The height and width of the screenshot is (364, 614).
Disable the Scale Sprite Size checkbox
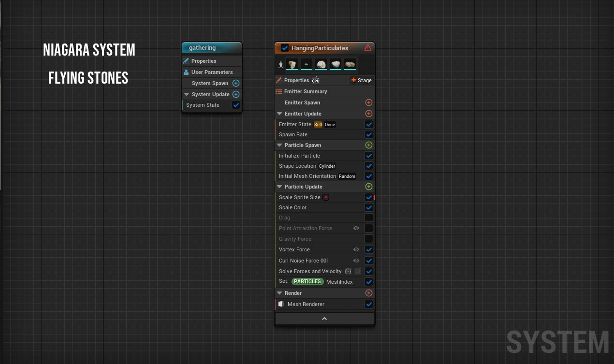[x=369, y=197]
